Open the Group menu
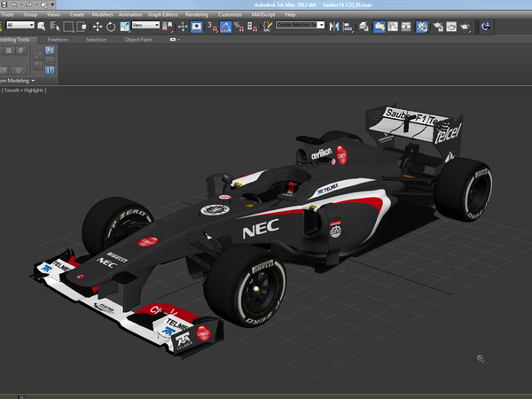Screen dimensions: 532x399 pyautogui.click(x=30, y=14)
